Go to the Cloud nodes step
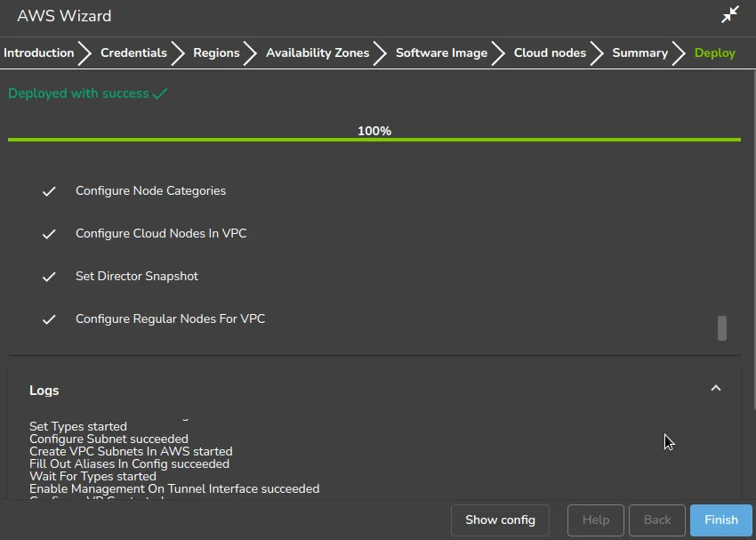 (x=550, y=52)
